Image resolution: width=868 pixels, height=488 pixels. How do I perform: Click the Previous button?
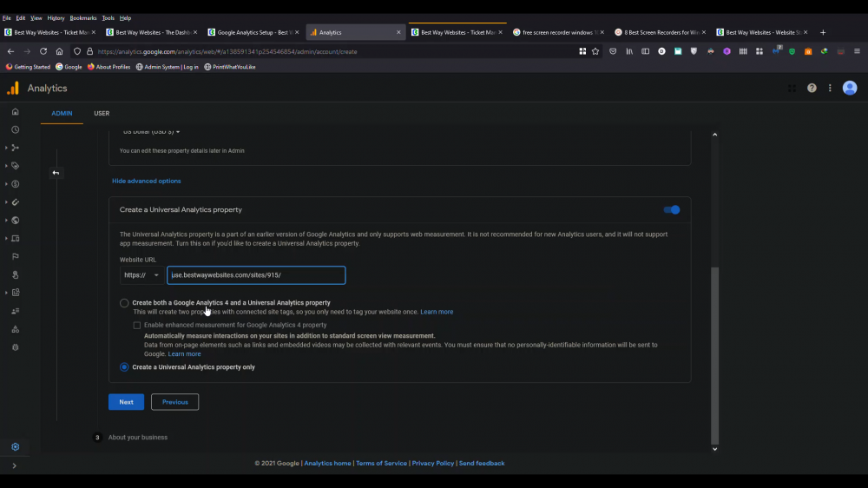(175, 402)
